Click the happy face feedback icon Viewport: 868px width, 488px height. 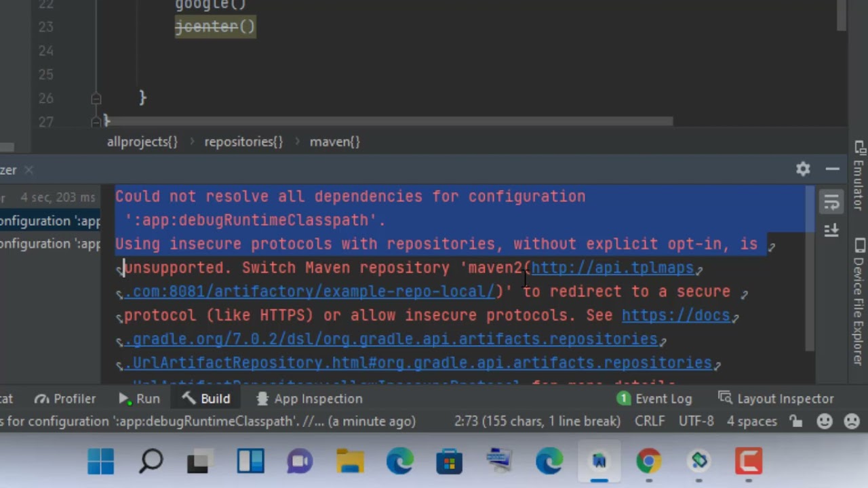(825, 422)
